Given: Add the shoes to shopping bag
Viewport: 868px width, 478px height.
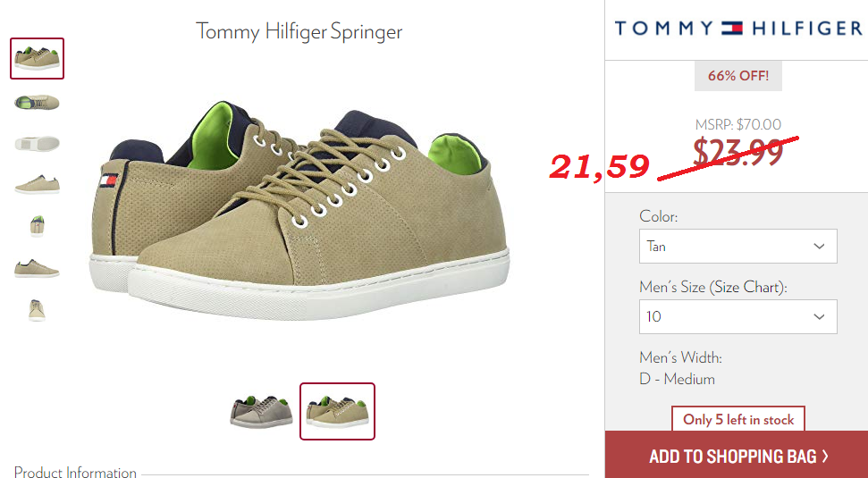Looking at the screenshot, I should [x=737, y=456].
